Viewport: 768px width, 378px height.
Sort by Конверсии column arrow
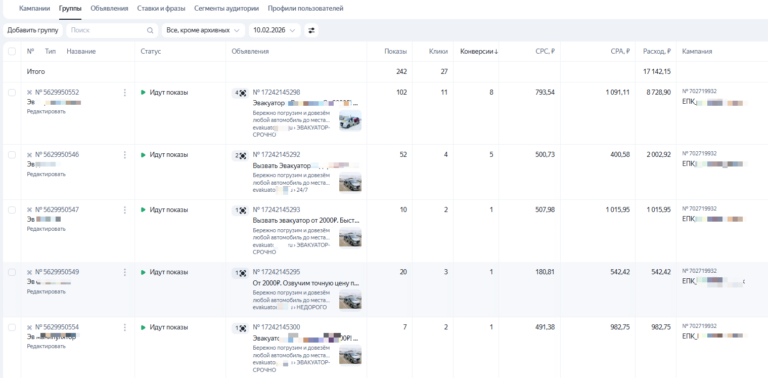tap(496, 51)
